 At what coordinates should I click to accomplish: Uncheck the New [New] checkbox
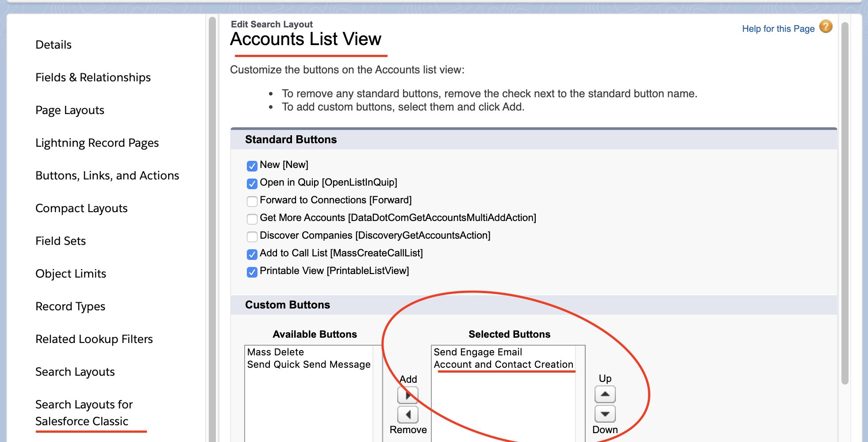click(252, 166)
